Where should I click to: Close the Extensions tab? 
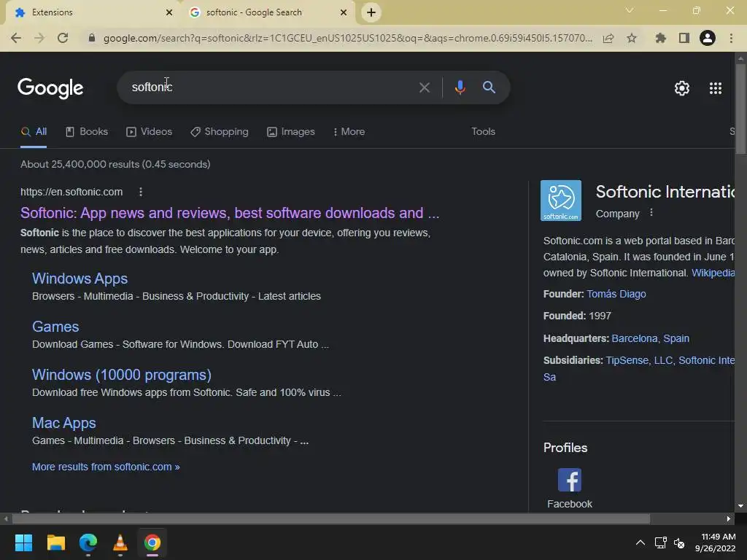point(169,12)
